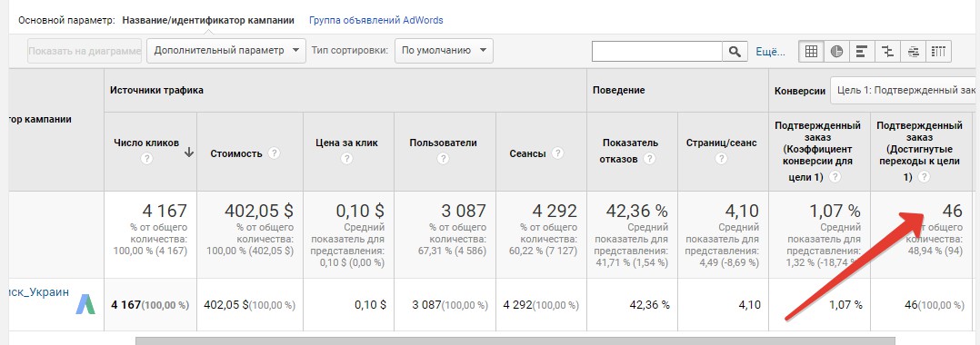Click the campaign row cell 4 292(100,00 %)

[541, 305]
